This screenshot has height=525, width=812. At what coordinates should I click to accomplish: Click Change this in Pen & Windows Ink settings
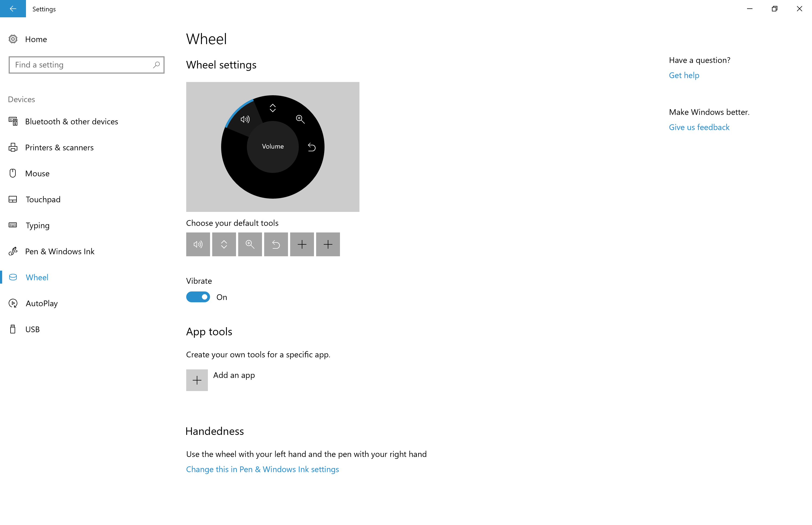(x=263, y=469)
